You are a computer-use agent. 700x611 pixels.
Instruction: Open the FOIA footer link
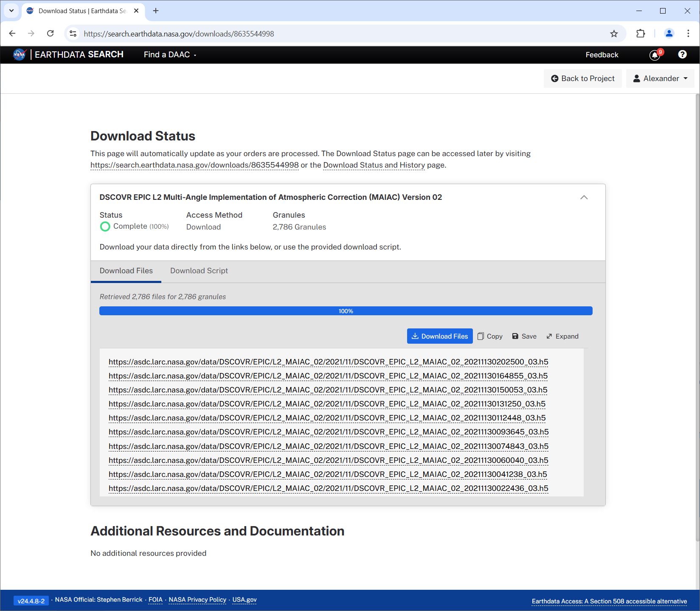click(x=155, y=600)
